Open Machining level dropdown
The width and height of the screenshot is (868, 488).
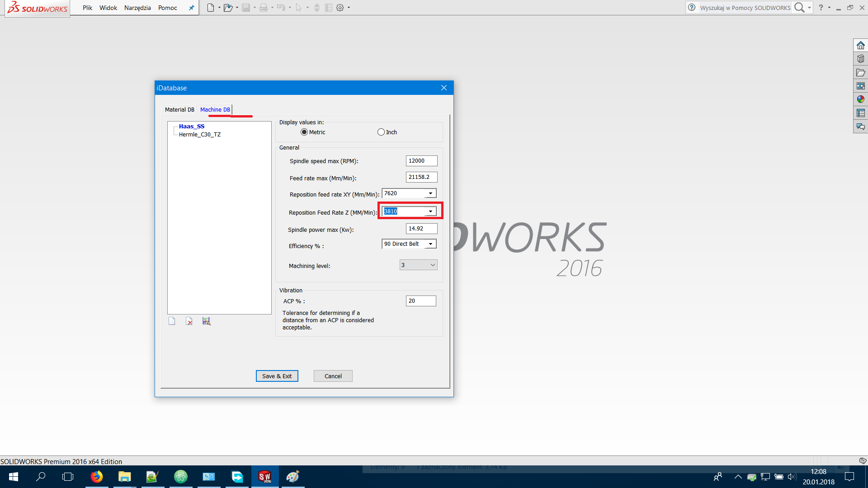click(x=419, y=265)
